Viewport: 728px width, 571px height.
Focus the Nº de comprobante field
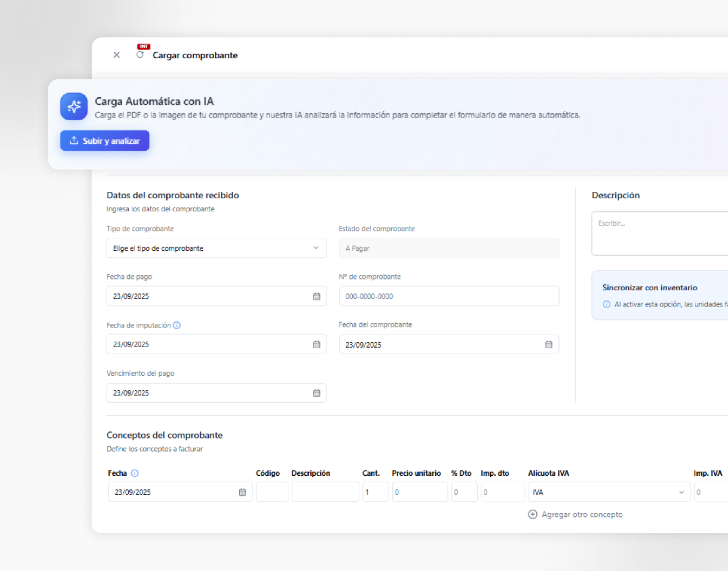click(448, 296)
